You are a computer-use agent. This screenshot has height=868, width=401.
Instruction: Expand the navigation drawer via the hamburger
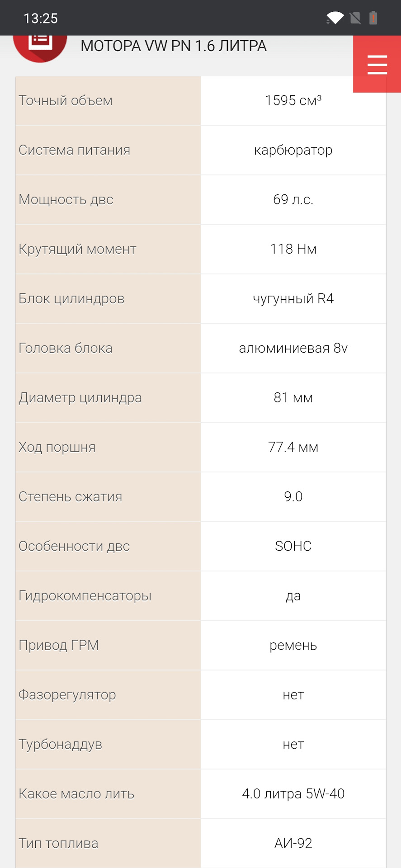tap(377, 64)
